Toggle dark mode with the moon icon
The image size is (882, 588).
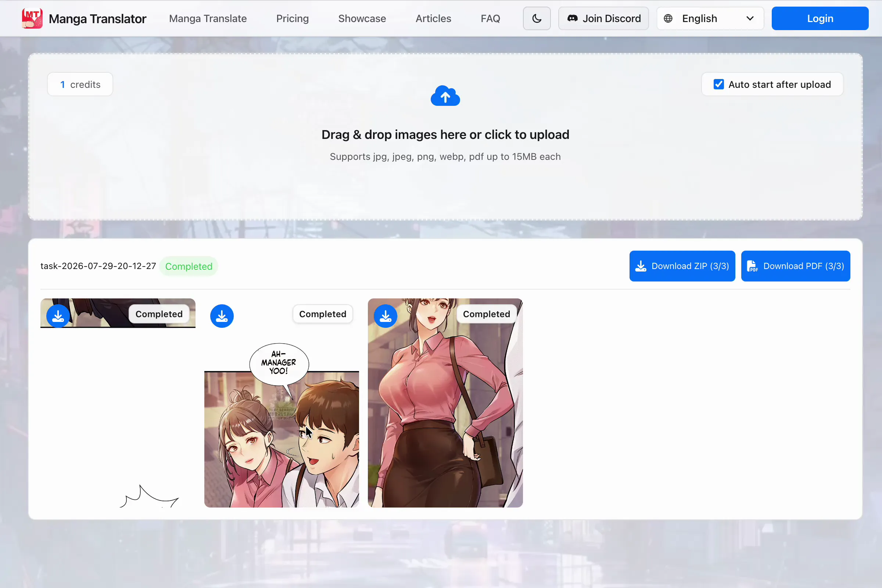[537, 18]
